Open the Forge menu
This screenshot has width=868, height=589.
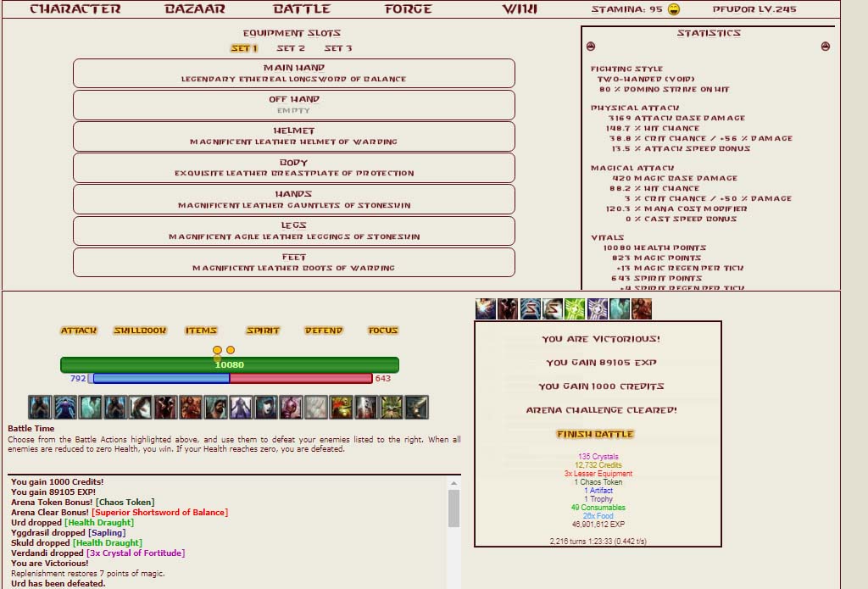(x=408, y=9)
